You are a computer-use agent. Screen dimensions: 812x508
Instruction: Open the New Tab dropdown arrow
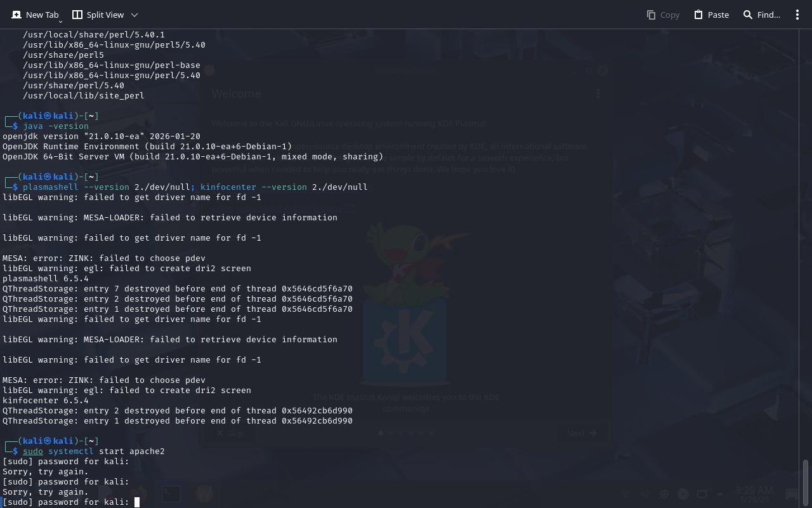[x=60, y=22]
